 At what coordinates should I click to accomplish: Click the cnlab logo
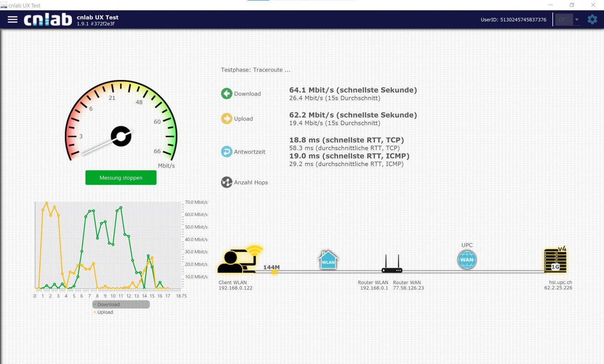click(x=48, y=19)
